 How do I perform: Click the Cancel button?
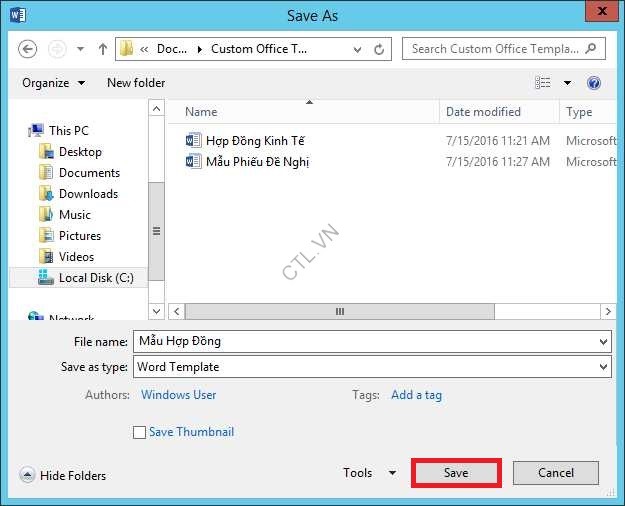pos(556,473)
